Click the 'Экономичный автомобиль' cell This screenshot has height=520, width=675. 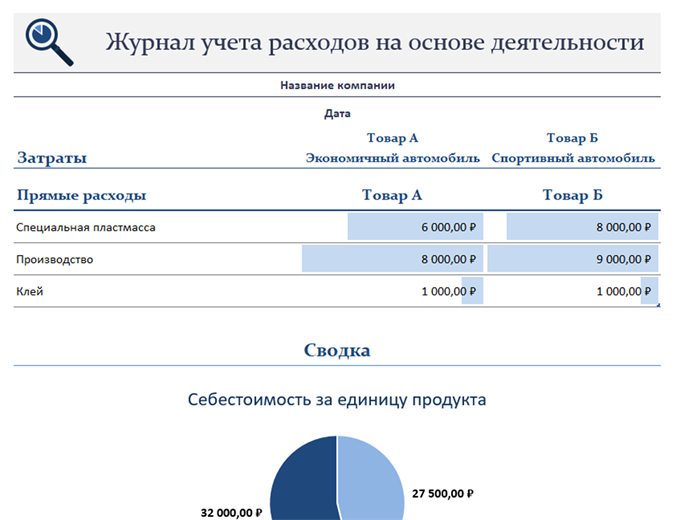pos(393,158)
